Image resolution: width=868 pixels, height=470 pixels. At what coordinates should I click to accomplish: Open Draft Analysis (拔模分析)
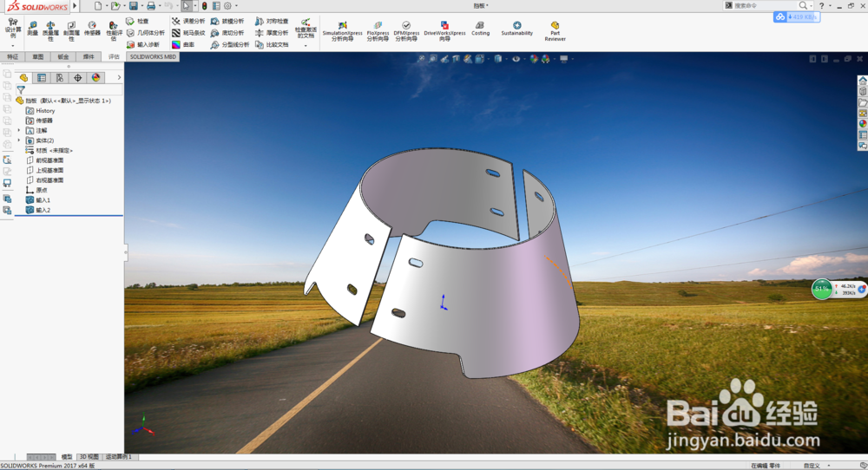point(227,21)
